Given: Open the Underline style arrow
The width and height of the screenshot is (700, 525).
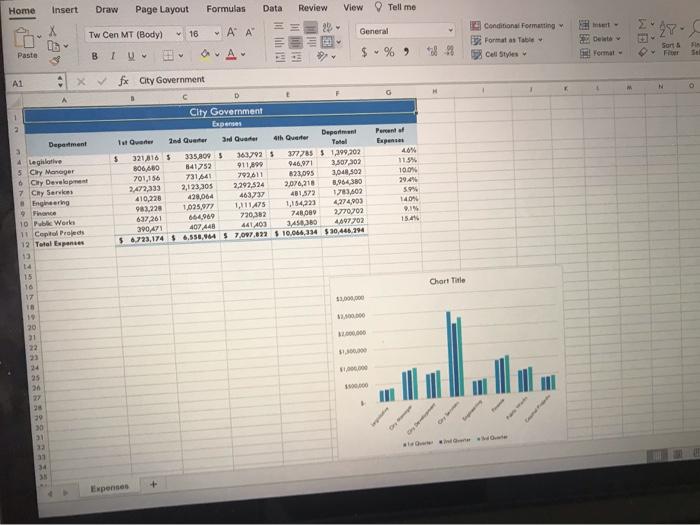Looking at the screenshot, I should (144, 56).
